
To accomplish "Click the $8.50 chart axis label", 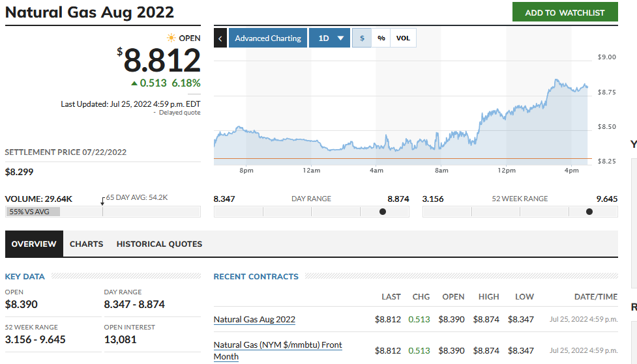I will [x=606, y=126].
